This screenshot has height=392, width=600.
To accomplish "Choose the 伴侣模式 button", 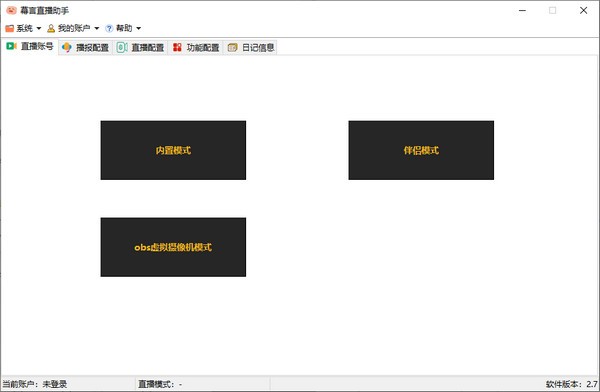I will point(421,150).
